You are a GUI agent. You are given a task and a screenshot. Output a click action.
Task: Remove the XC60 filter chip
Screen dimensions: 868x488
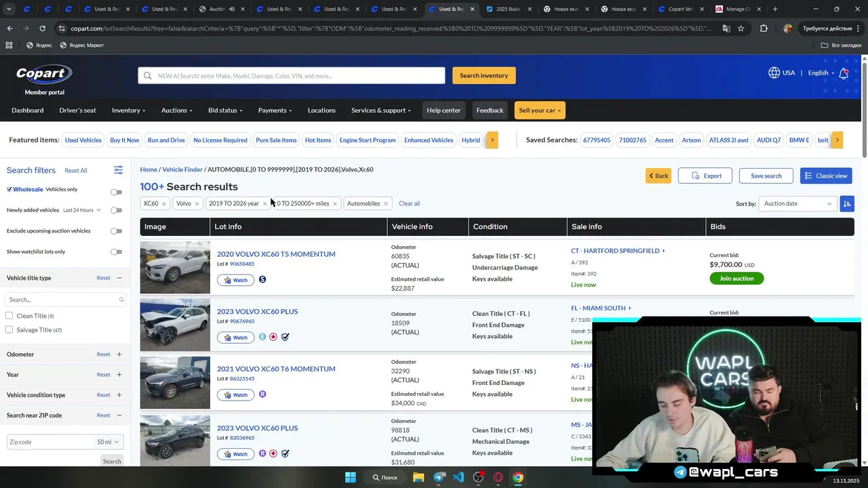[163, 204]
